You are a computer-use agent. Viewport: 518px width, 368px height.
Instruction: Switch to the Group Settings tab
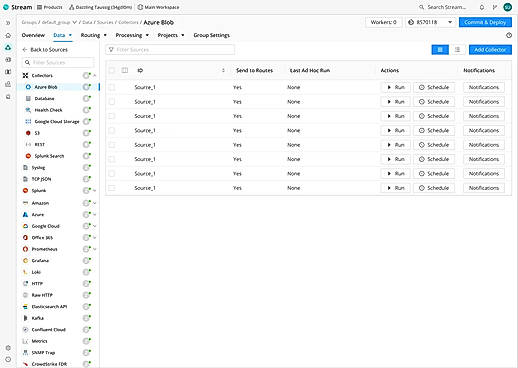click(x=212, y=35)
